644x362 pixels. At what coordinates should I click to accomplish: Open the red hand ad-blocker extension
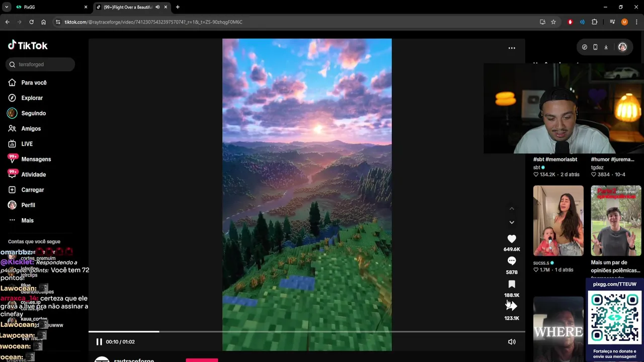pos(570,22)
